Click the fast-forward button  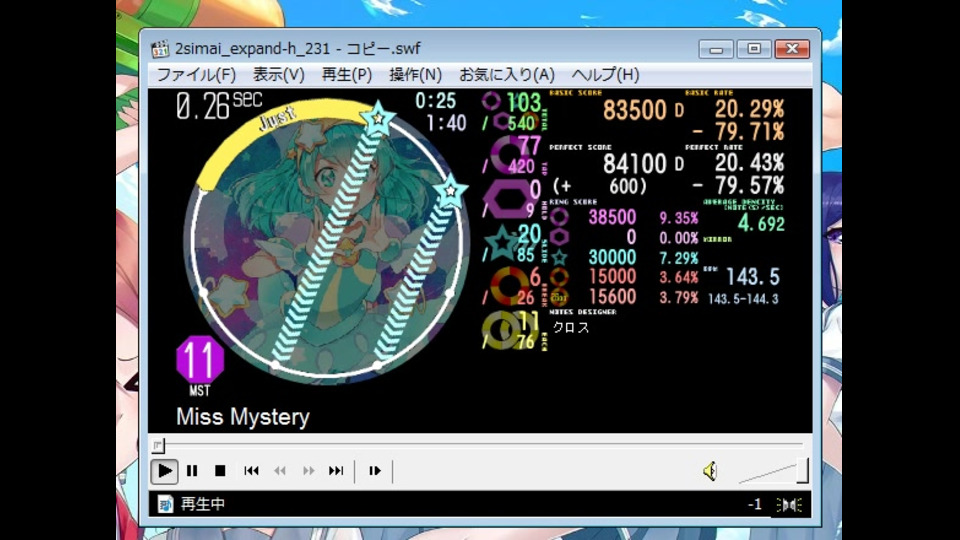pos(308,471)
